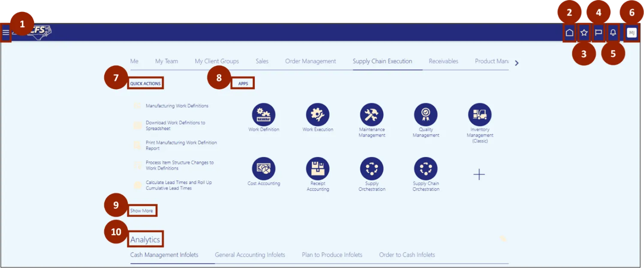Viewport: 644px width, 268px height.
Task: Click the QUICK ACTIONS heading
Action: click(x=145, y=83)
